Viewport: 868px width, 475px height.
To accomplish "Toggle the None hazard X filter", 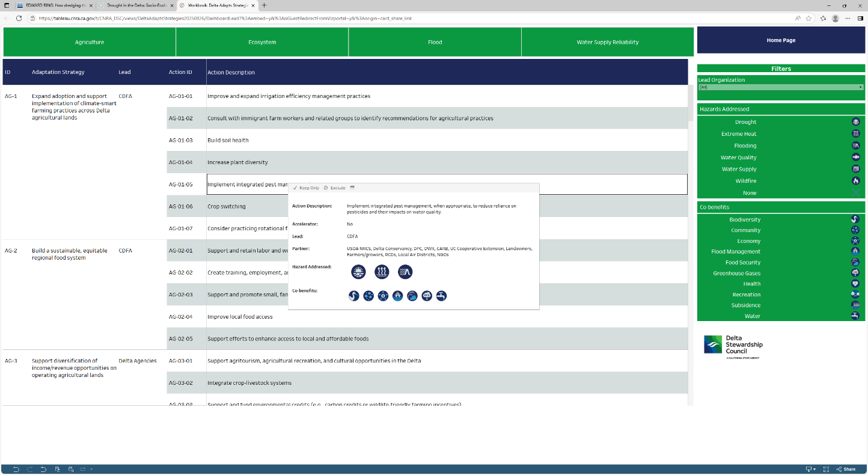I will 855,193.
